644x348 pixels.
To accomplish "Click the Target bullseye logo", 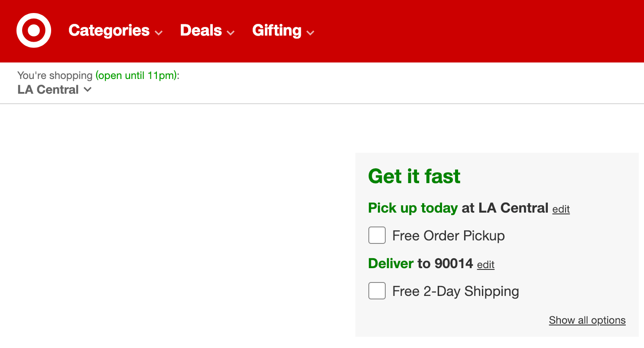I will pyautogui.click(x=34, y=30).
